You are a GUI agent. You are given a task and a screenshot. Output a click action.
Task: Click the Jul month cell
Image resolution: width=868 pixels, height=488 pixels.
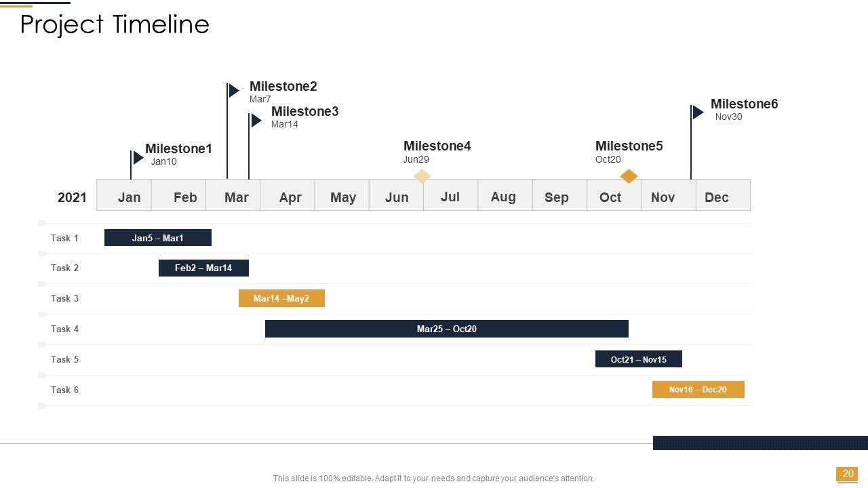point(450,197)
